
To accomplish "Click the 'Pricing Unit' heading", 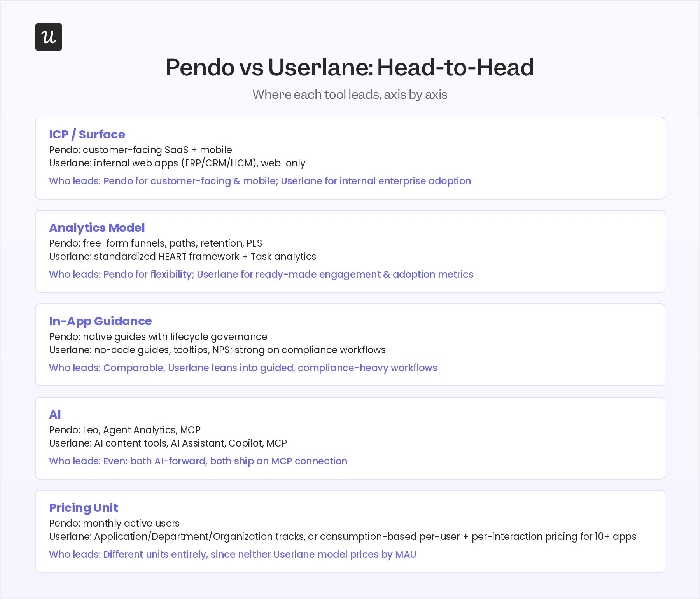I will coord(83,508).
